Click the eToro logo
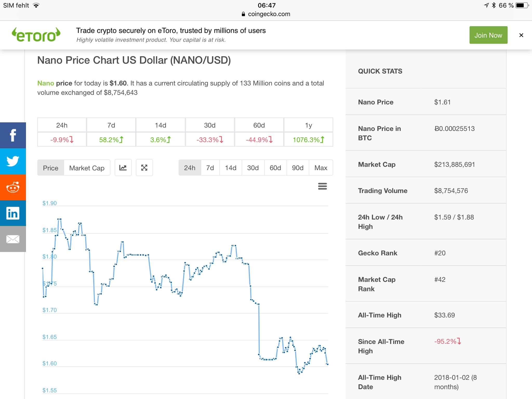The image size is (532, 399). click(36, 35)
